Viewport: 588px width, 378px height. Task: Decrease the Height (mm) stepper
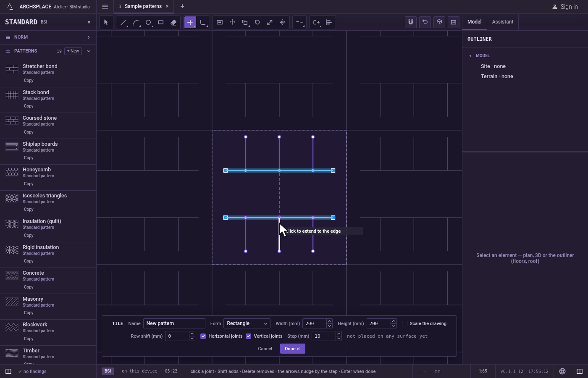(394, 326)
